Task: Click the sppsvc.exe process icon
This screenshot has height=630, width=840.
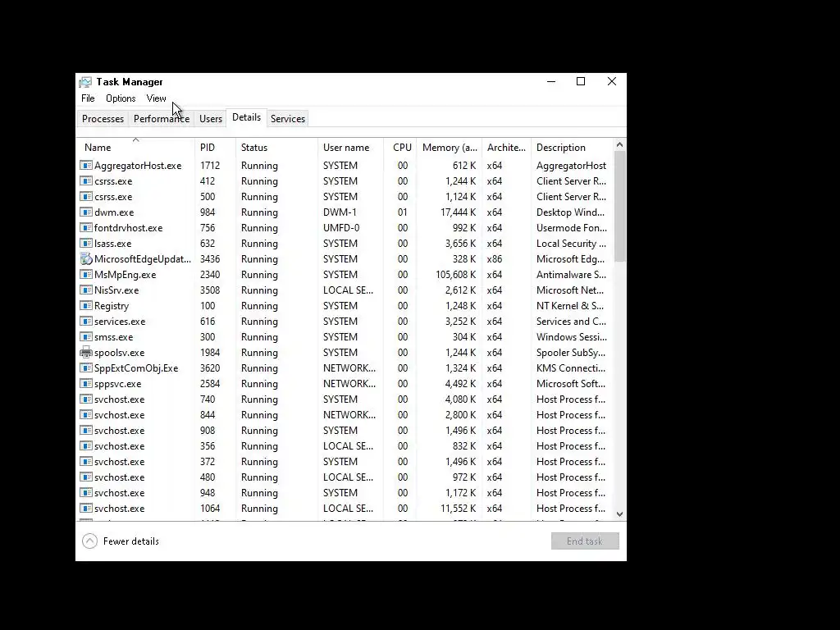Action: 85,384
